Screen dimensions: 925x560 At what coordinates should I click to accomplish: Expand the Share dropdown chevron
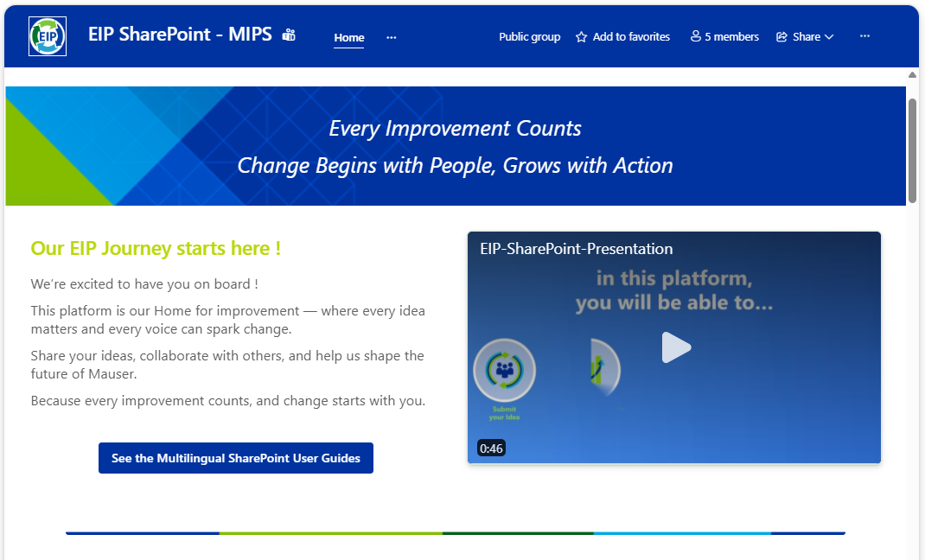tap(829, 36)
